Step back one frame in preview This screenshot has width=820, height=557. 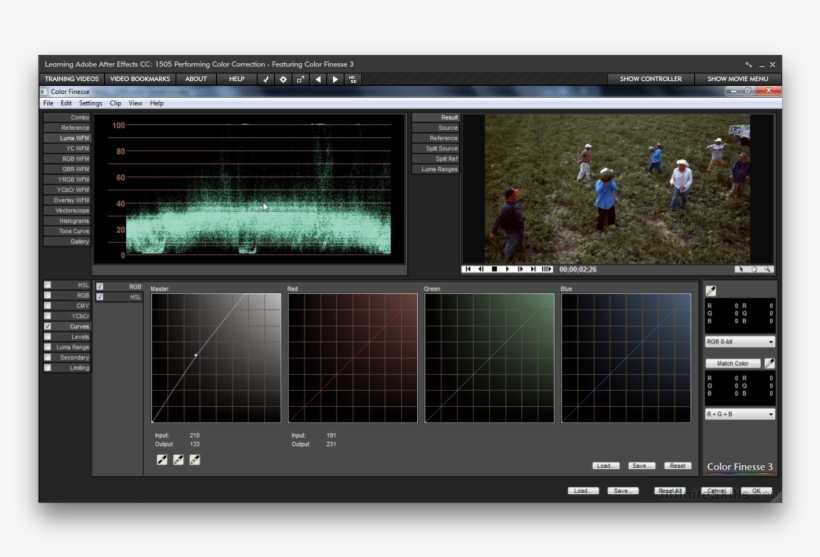pos(481,269)
